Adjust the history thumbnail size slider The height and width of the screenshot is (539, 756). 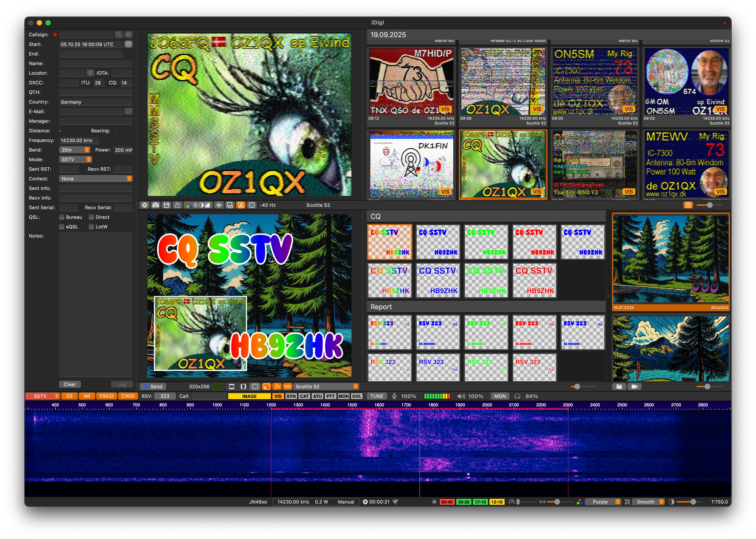pyautogui.click(x=709, y=205)
